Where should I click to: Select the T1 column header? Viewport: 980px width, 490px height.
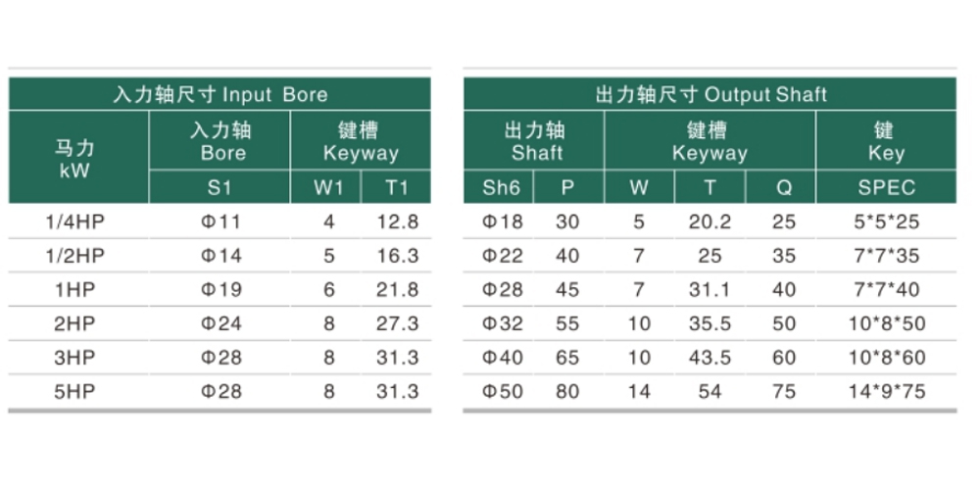(x=396, y=187)
